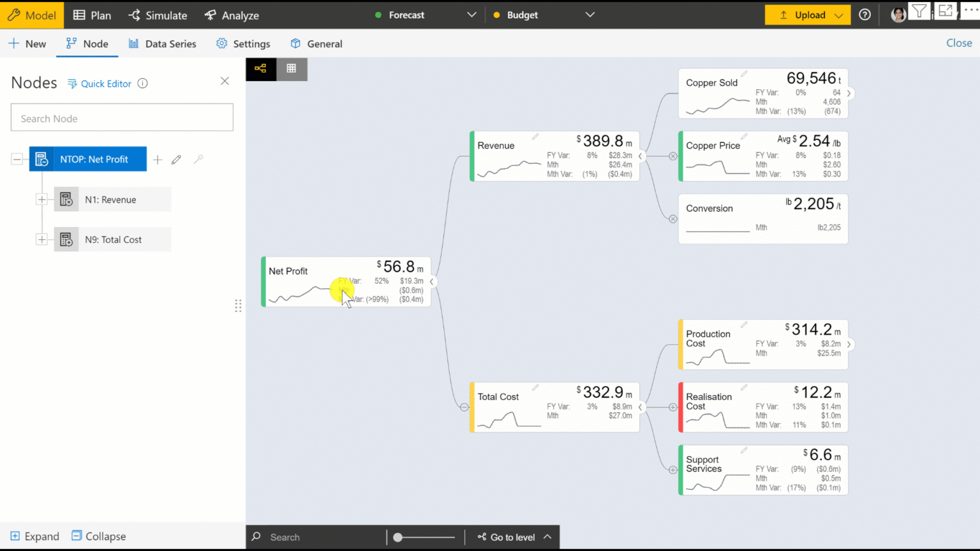
Task: Click the pencil icon on Production Cost card
Action: [x=744, y=325]
